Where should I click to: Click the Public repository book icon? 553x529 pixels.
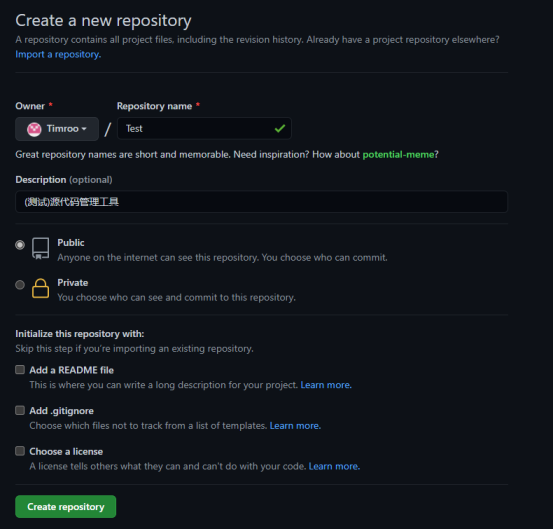41,249
